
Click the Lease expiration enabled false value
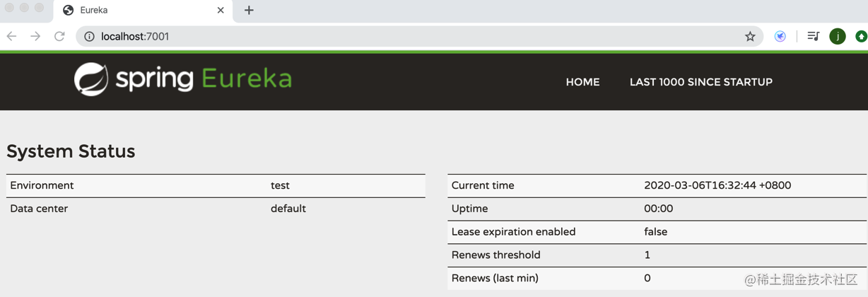(x=655, y=232)
